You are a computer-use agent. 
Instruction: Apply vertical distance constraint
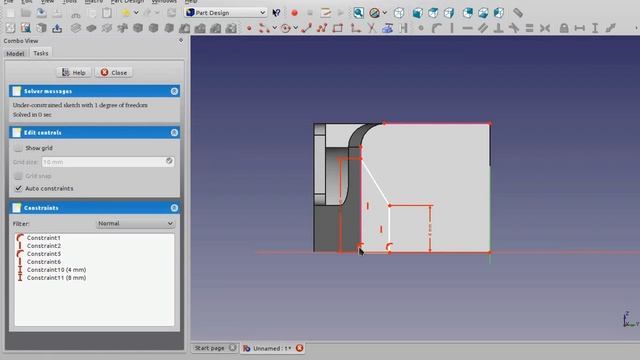click(x=595, y=28)
